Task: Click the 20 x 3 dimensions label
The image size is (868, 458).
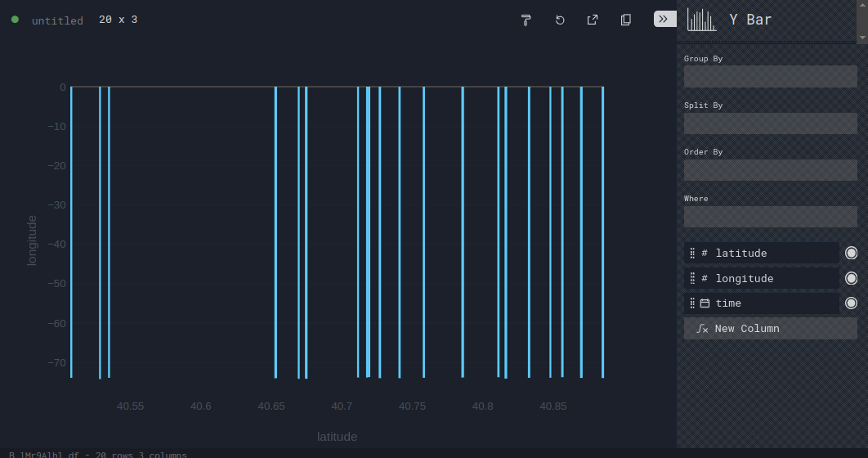Action: coord(118,20)
